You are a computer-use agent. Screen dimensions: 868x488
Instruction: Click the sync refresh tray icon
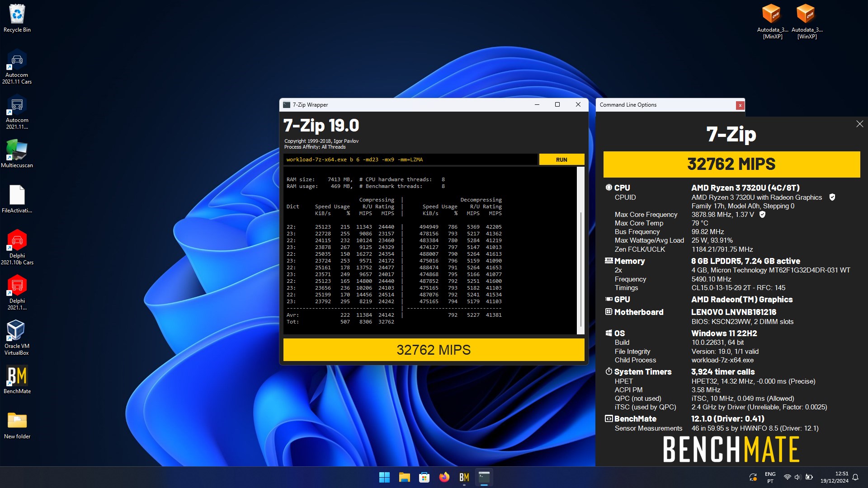753,477
